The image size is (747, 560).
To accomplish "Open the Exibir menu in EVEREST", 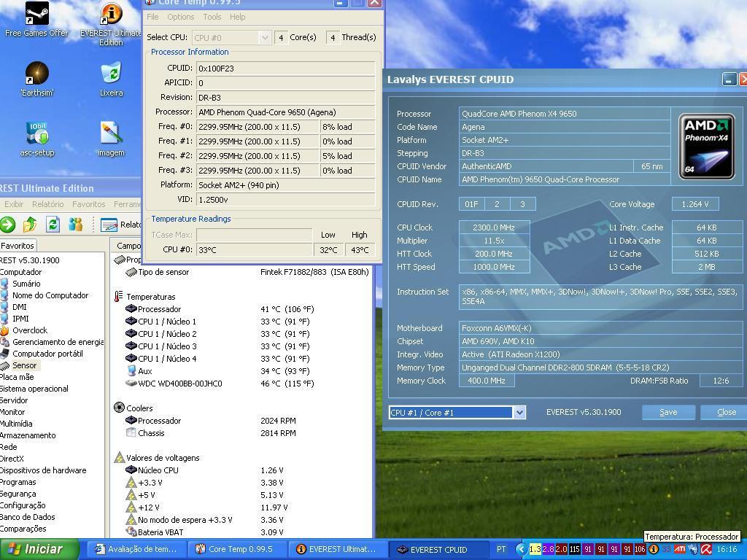I will click(x=14, y=204).
